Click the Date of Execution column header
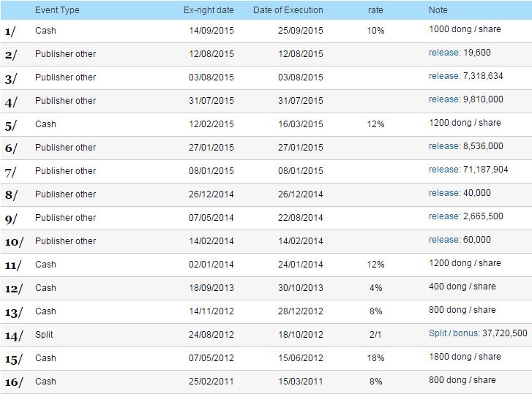 (288, 10)
